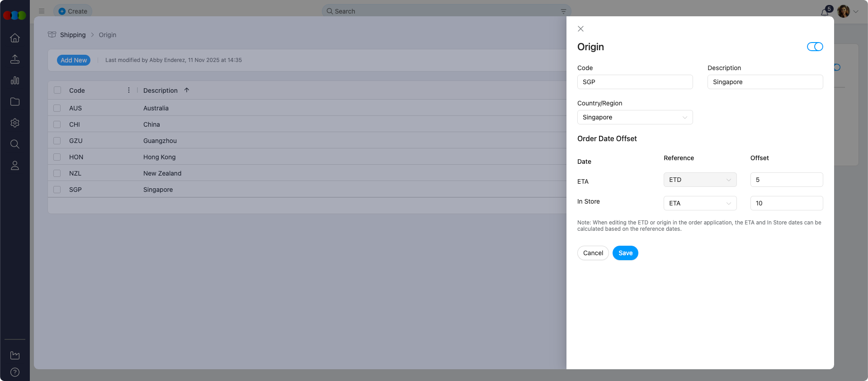Click the app logo in top-left
The height and width of the screenshot is (381, 868).
click(14, 15)
